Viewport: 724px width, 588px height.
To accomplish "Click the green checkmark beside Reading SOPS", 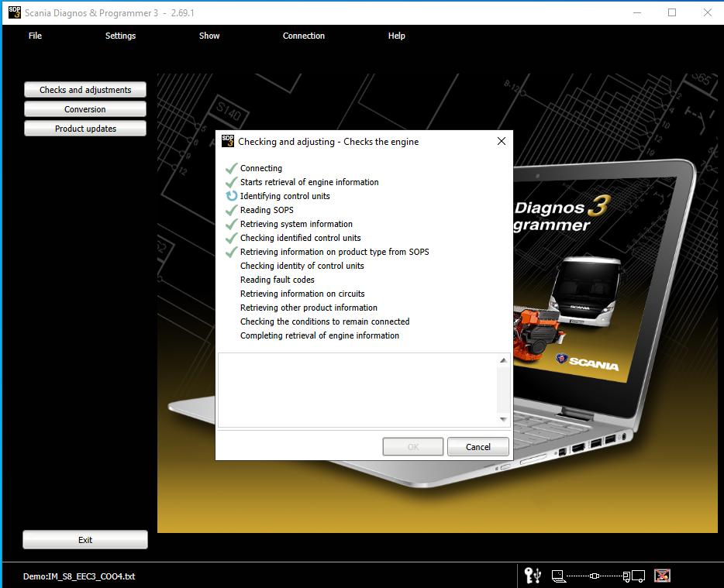I will [231, 210].
